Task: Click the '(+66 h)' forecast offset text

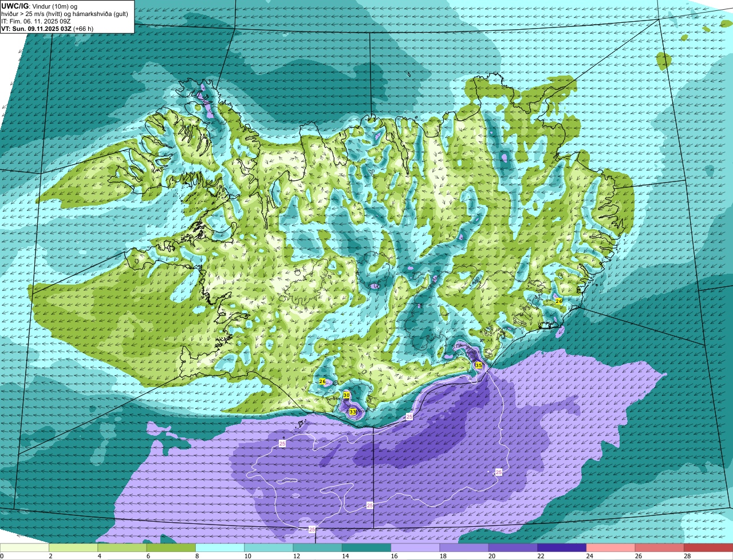Action: pyautogui.click(x=84, y=29)
